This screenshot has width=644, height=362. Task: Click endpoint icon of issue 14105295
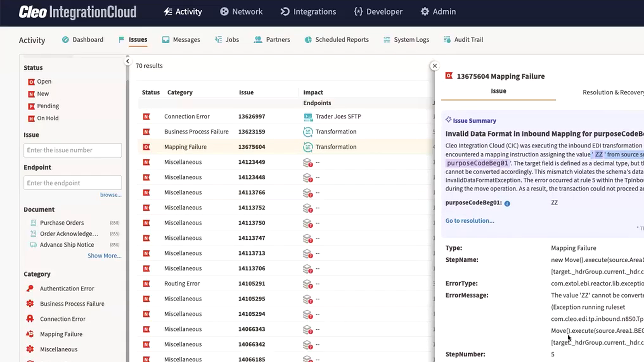tap(308, 299)
